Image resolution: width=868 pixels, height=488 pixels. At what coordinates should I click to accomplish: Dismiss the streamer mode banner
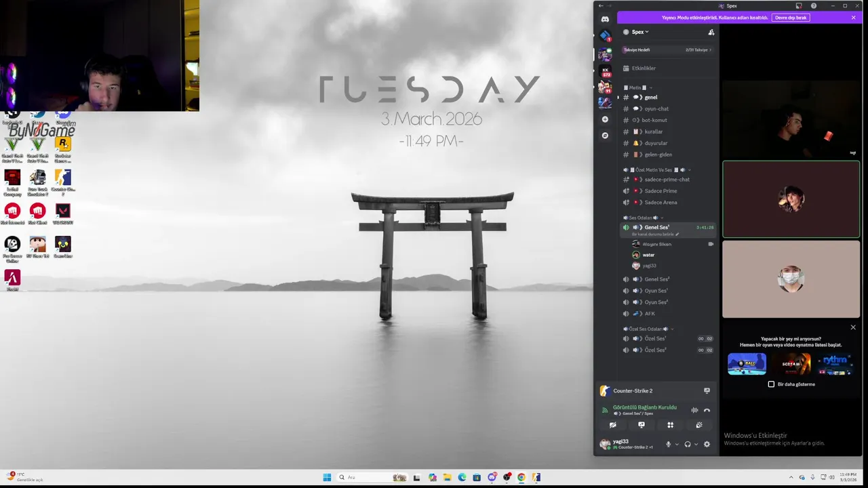click(853, 18)
